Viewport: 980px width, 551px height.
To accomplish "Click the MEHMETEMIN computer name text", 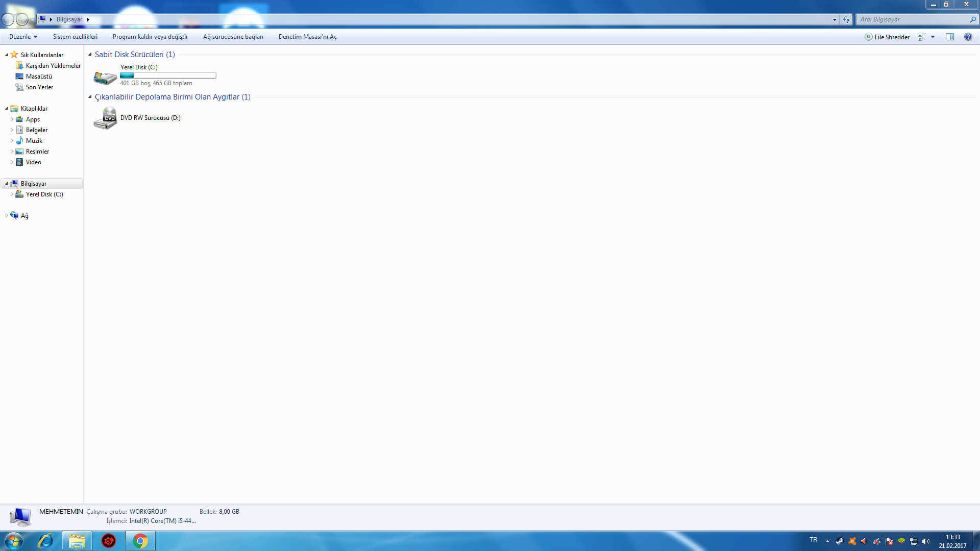I will click(x=61, y=511).
